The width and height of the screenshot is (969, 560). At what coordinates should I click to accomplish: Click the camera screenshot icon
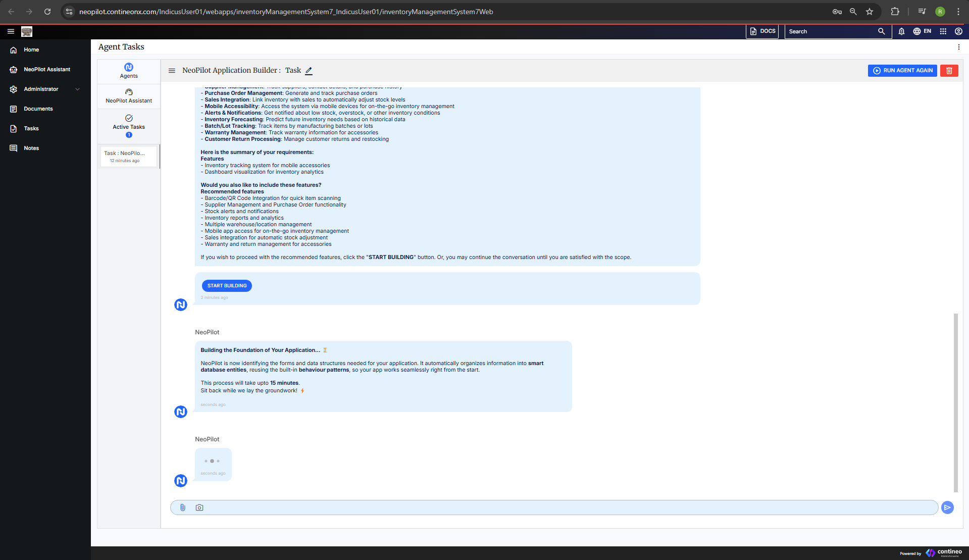[x=199, y=507]
